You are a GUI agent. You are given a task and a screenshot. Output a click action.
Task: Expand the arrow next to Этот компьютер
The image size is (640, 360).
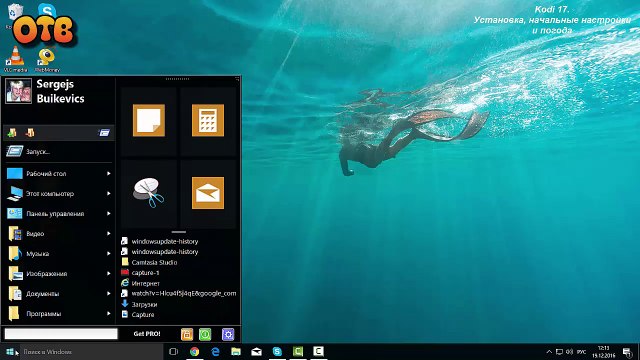coord(109,193)
